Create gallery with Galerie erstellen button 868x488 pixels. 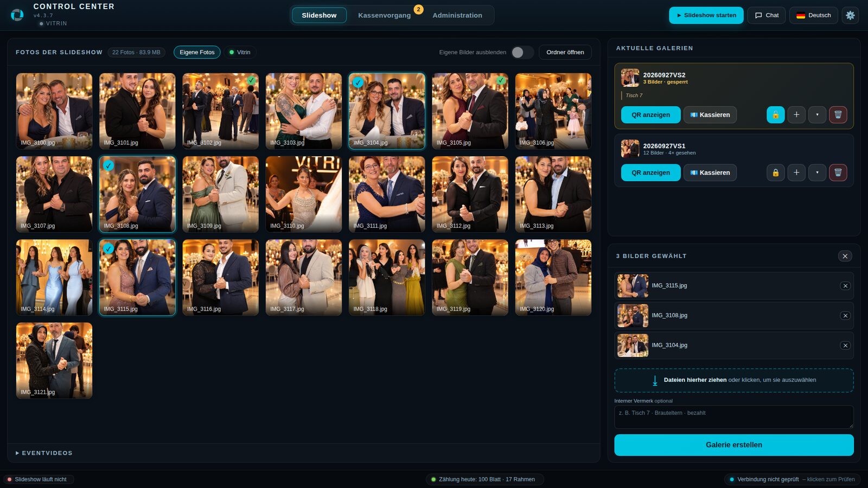[734, 445]
